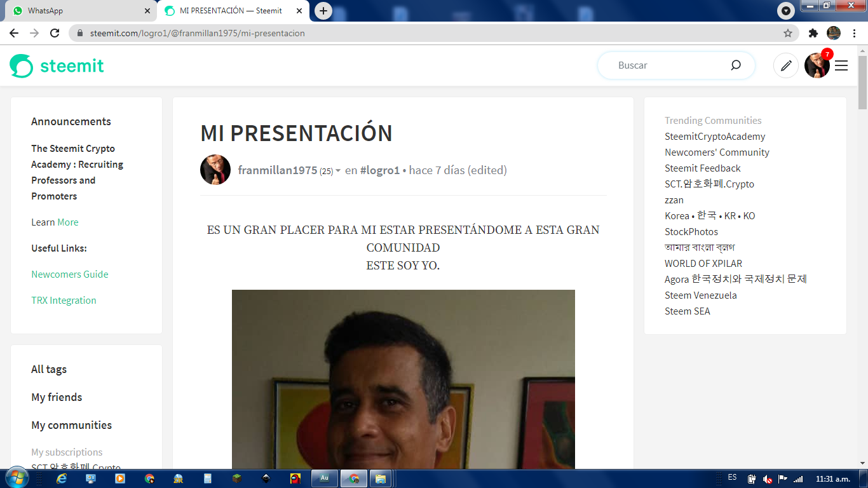Open the post editor pencil icon
868x488 pixels.
pos(786,65)
